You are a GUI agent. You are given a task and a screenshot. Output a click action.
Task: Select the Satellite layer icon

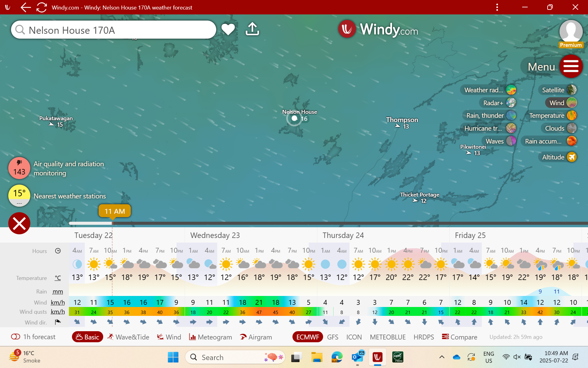coord(571,90)
